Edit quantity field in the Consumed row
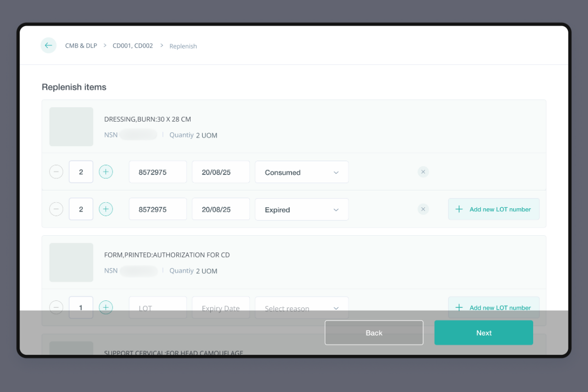 (x=81, y=172)
